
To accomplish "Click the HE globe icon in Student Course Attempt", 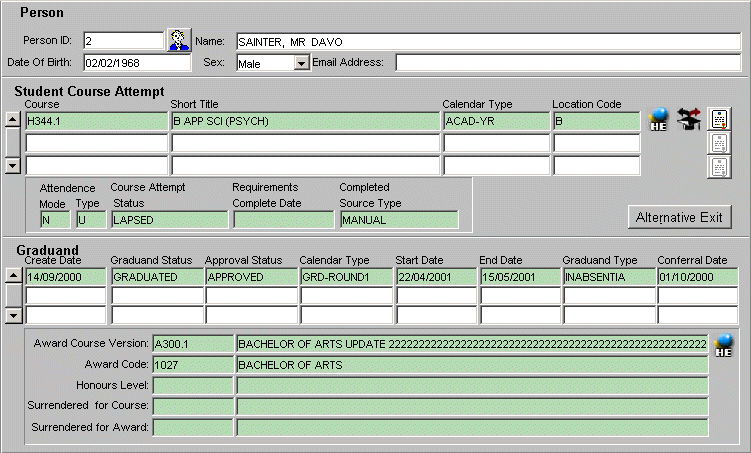I will click(x=659, y=119).
